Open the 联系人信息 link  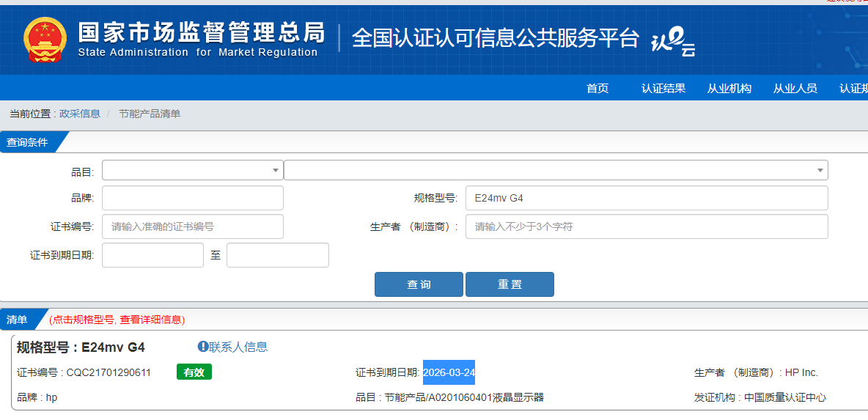point(238,347)
